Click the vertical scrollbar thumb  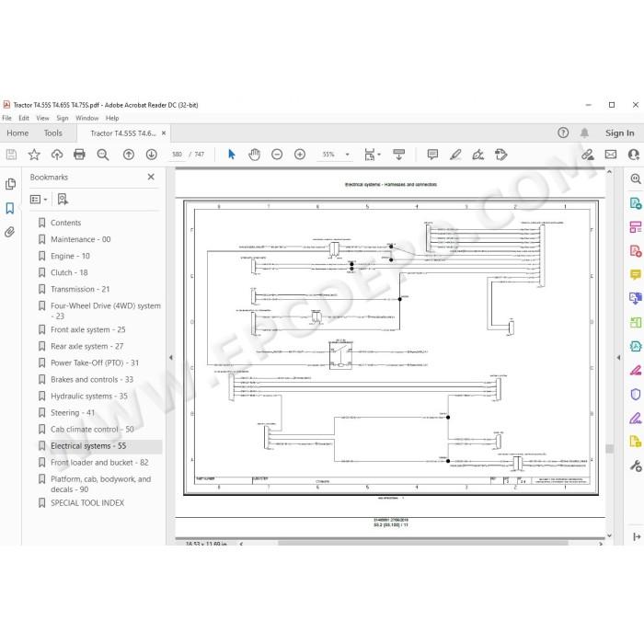click(x=609, y=449)
